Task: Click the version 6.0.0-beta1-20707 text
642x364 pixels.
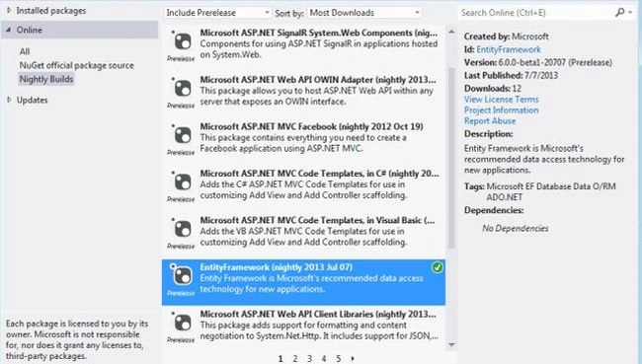Action: (538, 62)
